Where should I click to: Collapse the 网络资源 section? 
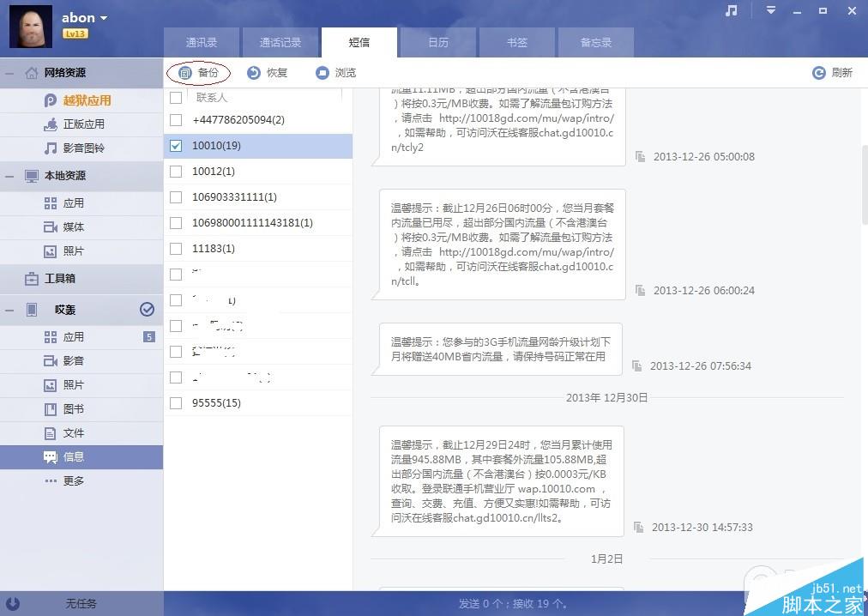click(x=9, y=73)
